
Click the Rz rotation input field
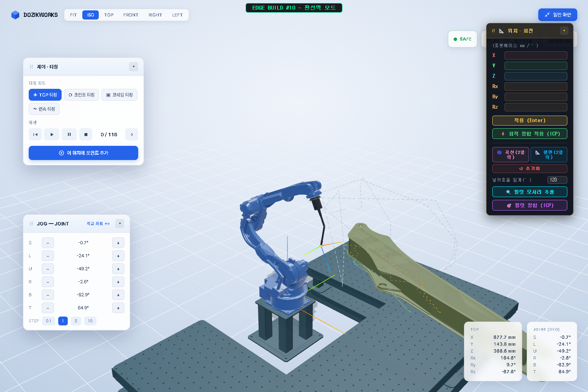[x=536, y=107]
